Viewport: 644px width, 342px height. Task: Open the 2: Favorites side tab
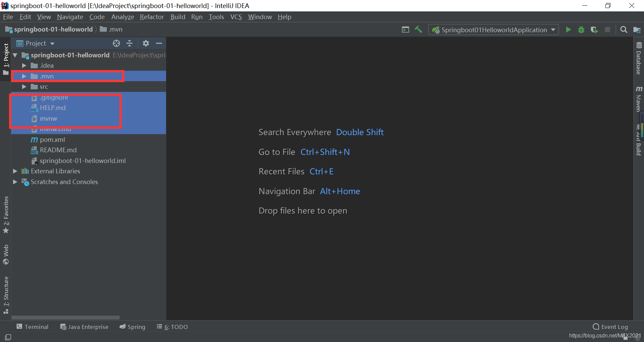[x=6, y=215]
